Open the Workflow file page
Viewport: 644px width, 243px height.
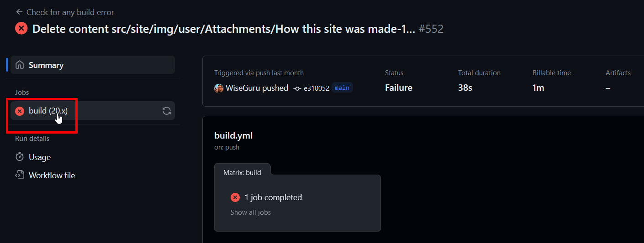52,176
